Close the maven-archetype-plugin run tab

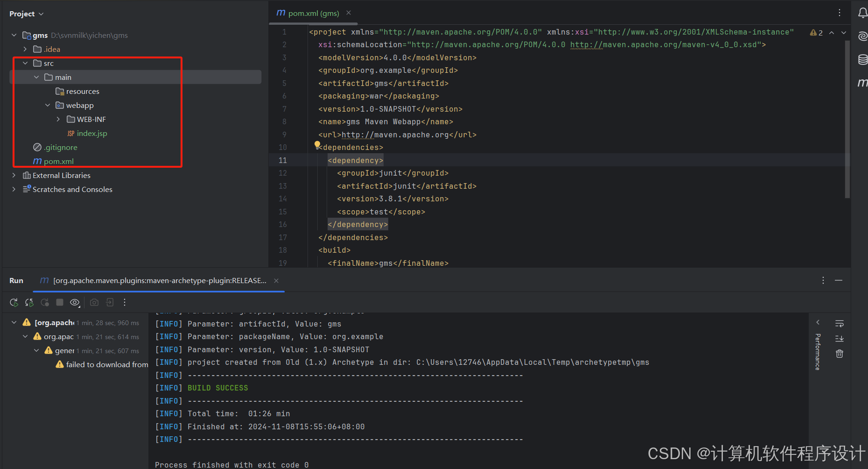coord(276,281)
